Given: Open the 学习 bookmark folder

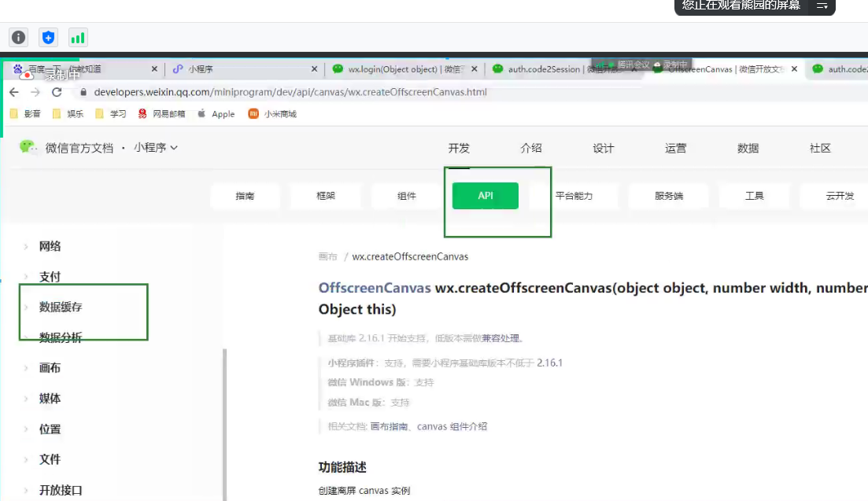Looking at the screenshot, I should (111, 113).
